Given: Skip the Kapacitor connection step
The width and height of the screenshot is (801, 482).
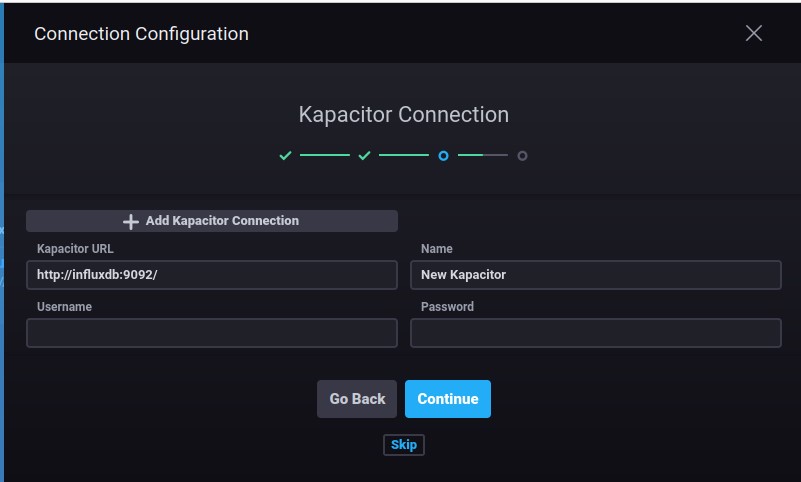Looking at the screenshot, I should [x=404, y=445].
